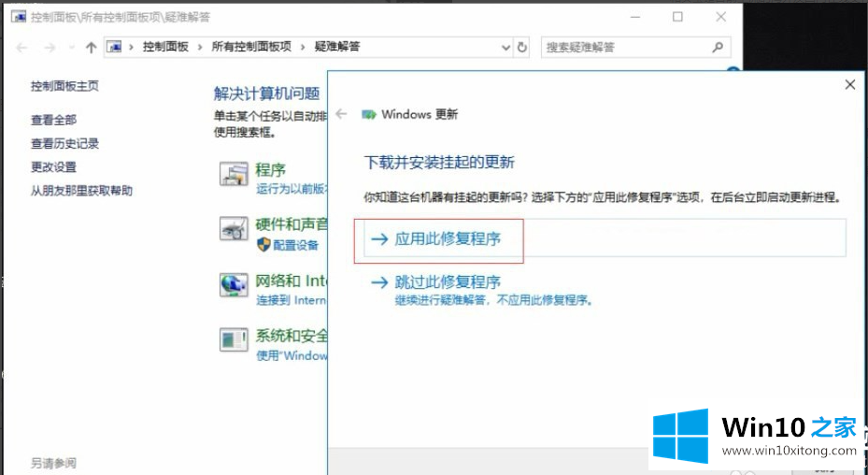Open 查看全部 in left sidebar

coord(53,120)
